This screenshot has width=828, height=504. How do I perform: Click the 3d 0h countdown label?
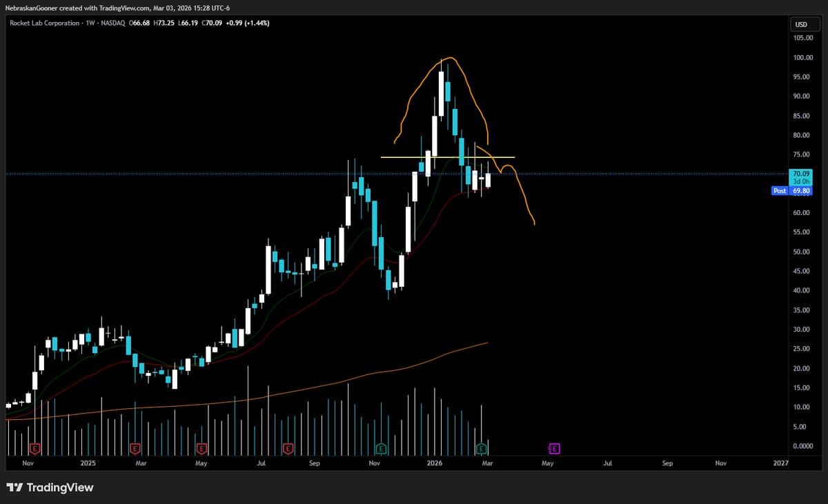tap(800, 181)
